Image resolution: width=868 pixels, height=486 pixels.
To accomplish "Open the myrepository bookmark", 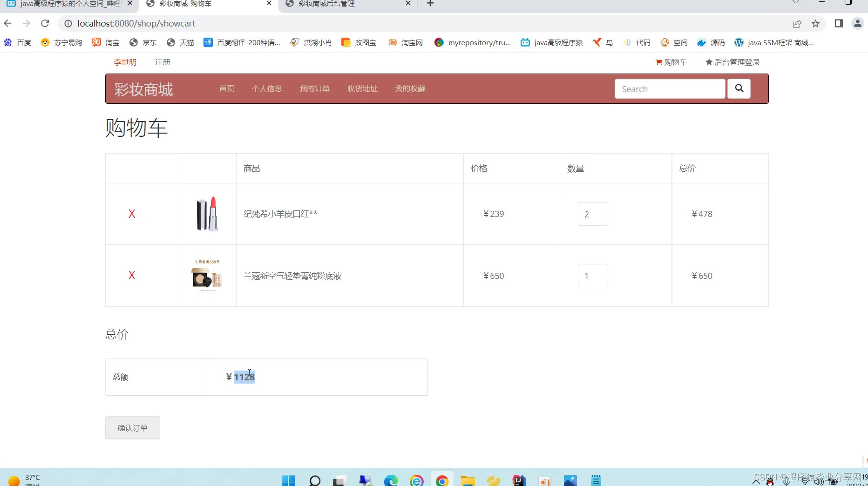I will click(x=473, y=42).
